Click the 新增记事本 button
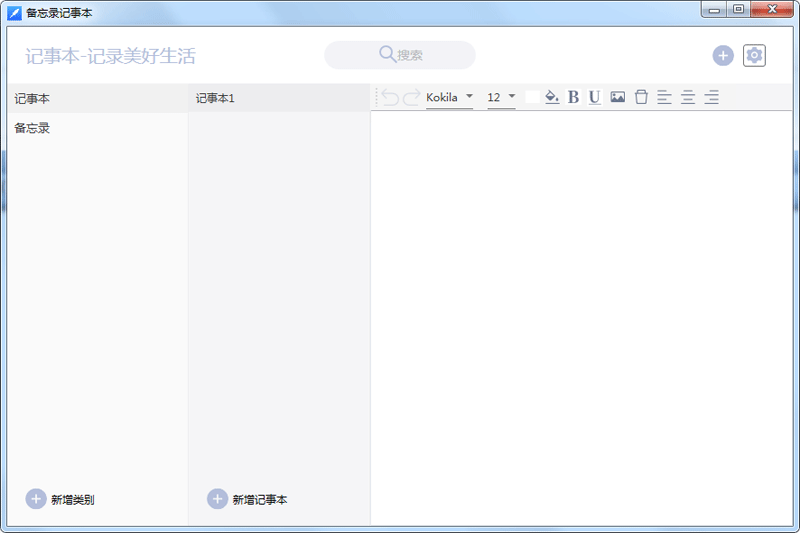Image resolution: width=800 pixels, height=533 pixels. tap(247, 499)
